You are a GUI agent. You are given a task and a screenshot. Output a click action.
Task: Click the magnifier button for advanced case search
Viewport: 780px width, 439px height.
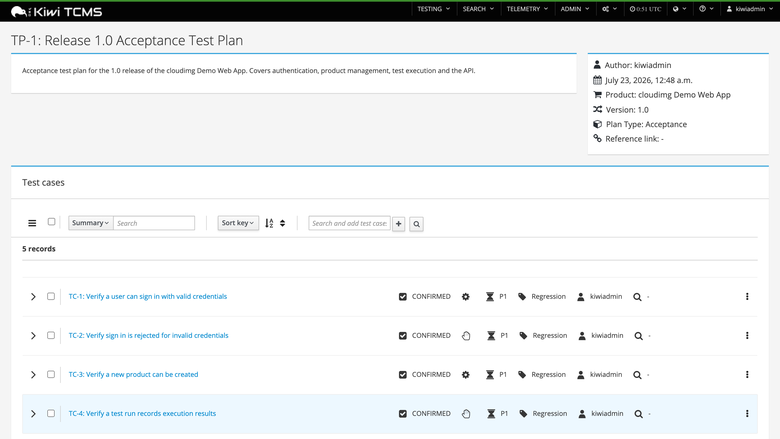click(x=416, y=224)
